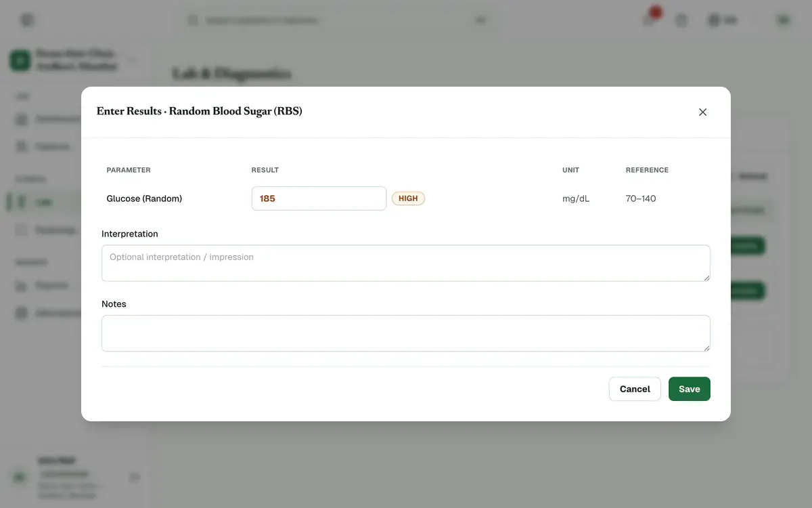This screenshot has height=508, width=812.
Task: Click the 'Lab & Diagnostics' page heading
Action: tap(232, 73)
